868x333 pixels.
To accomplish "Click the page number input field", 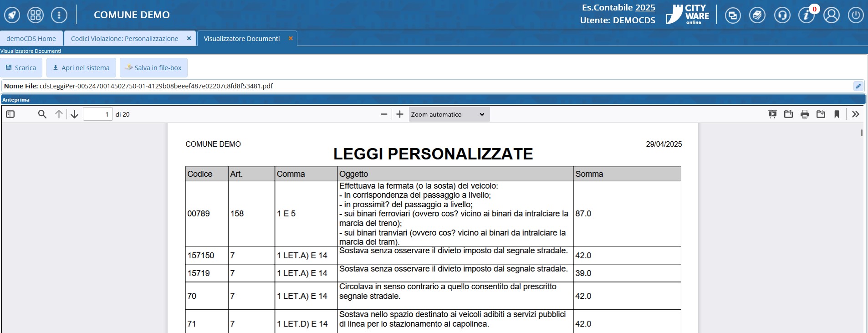I will pos(97,114).
